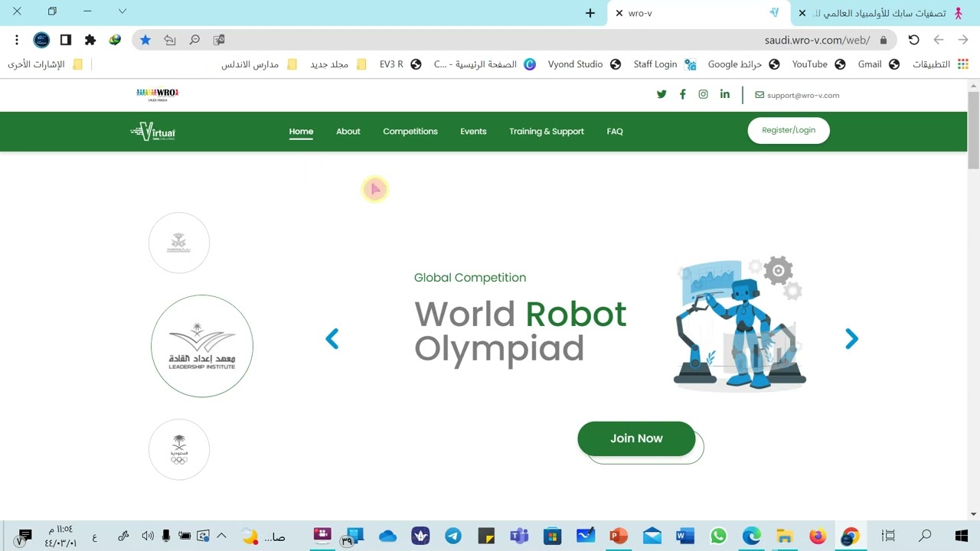Click the robot illustration image
The height and width of the screenshot is (551, 980).
(740, 324)
